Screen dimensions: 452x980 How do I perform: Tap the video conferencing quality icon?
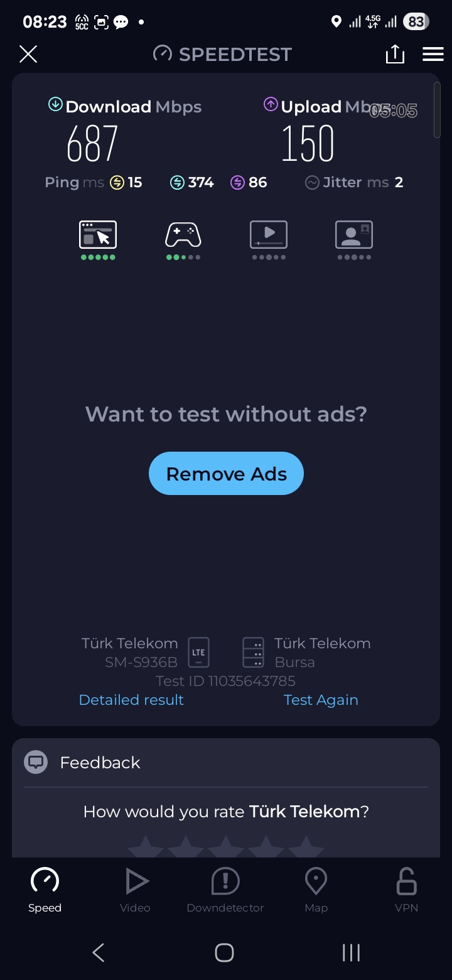coord(354,235)
